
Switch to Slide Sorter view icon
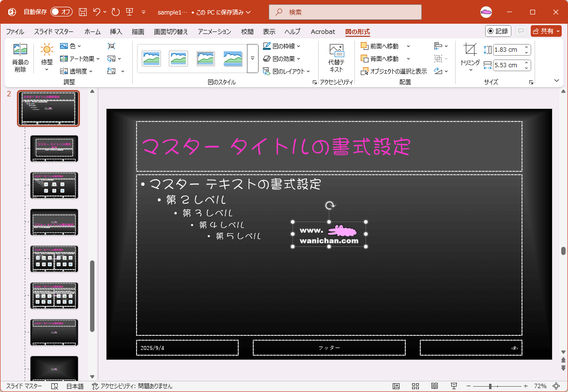415,386
